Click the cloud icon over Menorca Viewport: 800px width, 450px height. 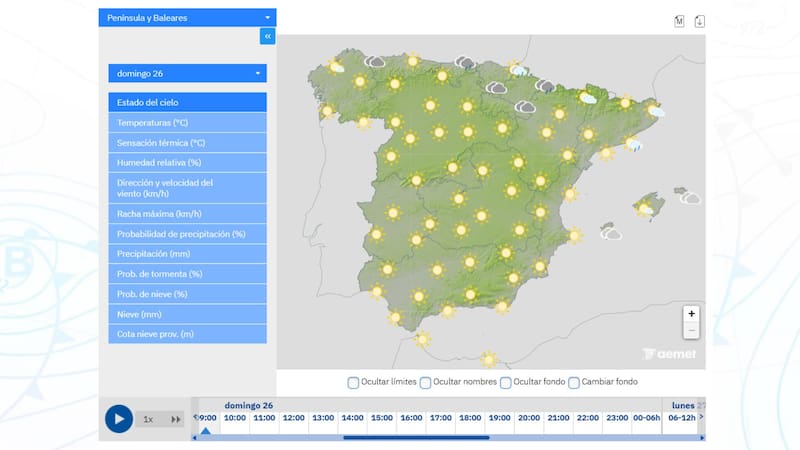tap(690, 197)
